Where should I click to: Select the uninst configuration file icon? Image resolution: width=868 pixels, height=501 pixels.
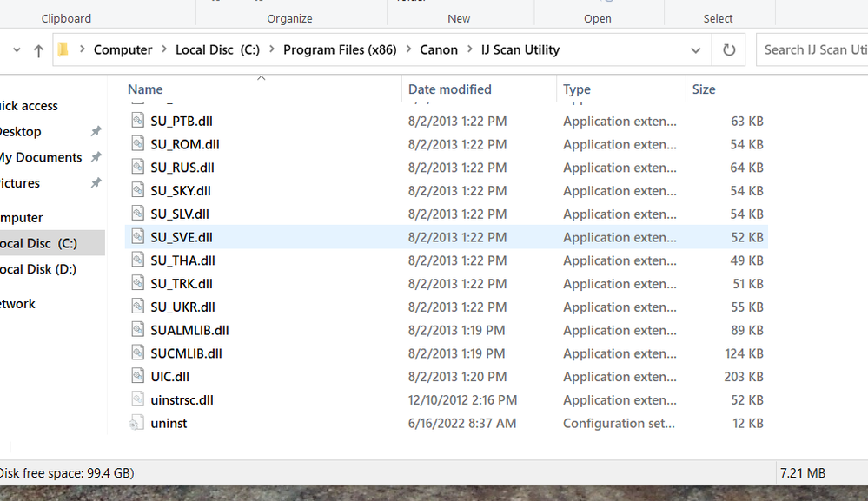coord(137,423)
